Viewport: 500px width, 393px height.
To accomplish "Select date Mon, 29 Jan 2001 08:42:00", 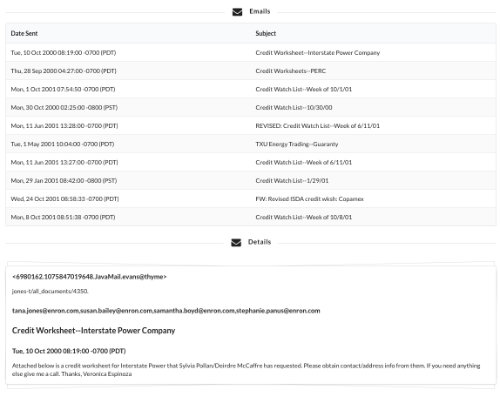I will pos(64,181).
